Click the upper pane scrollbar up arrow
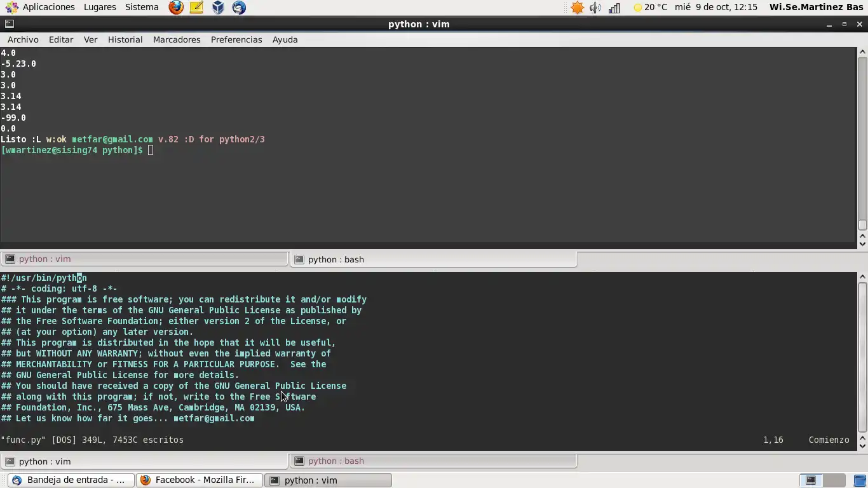The height and width of the screenshot is (488, 868). [x=862, y=52]
